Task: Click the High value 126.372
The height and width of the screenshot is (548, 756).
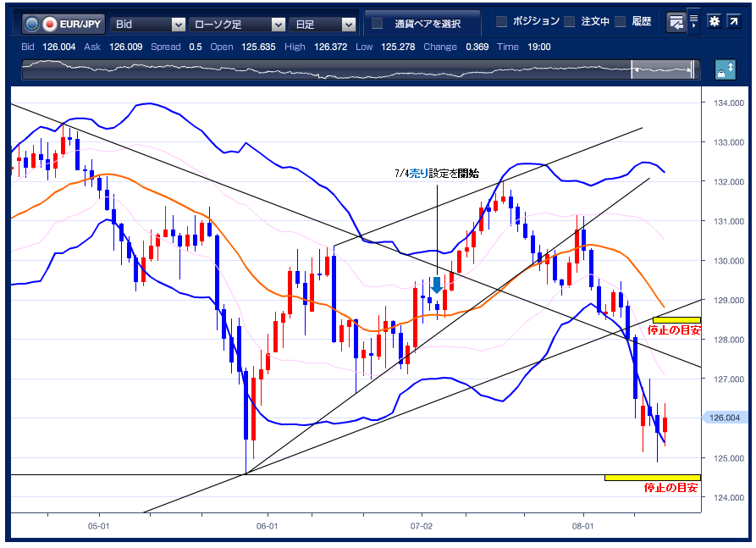Action: tap(331, 47)
